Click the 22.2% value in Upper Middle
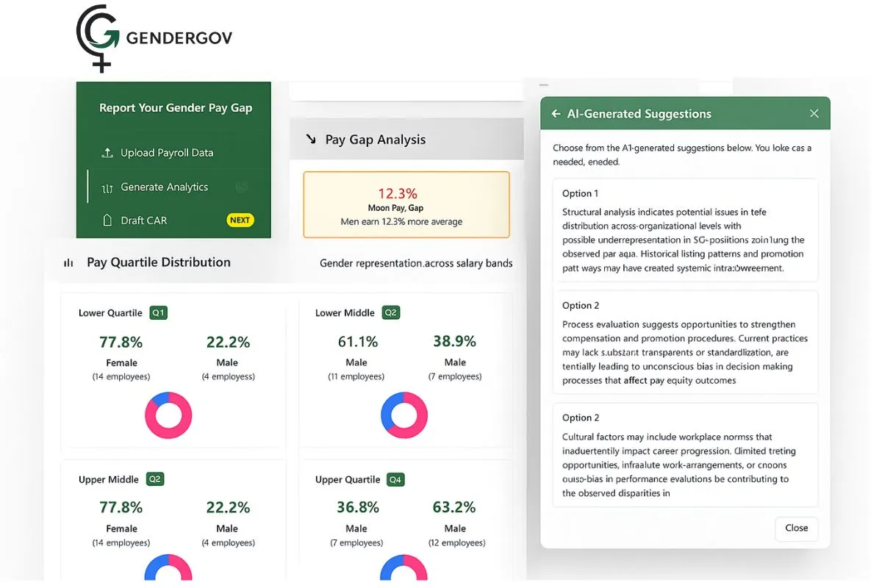This screenshot has width=882, height=588. pos(228,508)
